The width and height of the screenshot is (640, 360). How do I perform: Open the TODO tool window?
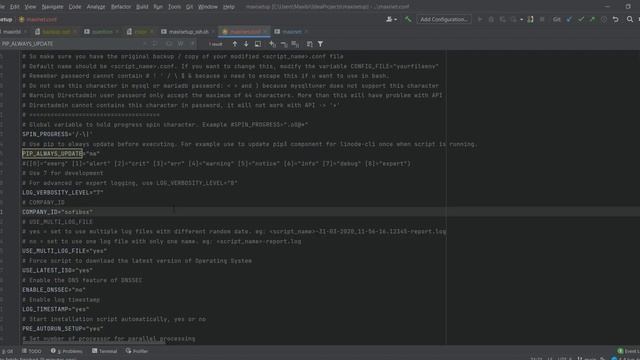click(x=32, y=351)
